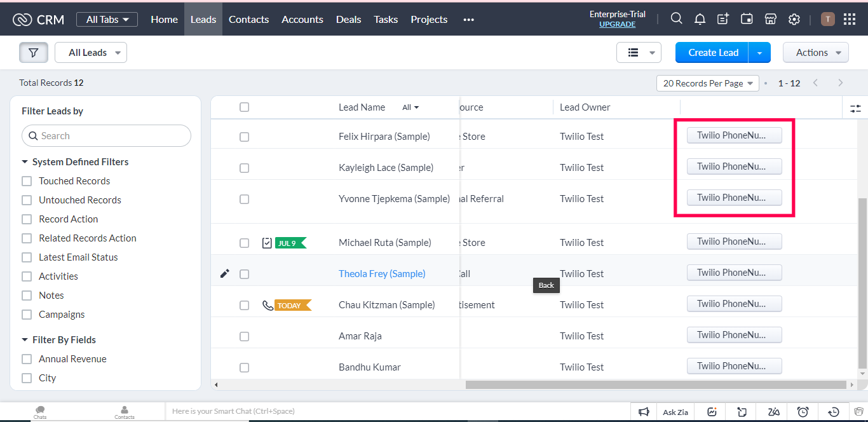The image size is (868, 422).
Task: Open the calendar icon in header
Action: 747,19
